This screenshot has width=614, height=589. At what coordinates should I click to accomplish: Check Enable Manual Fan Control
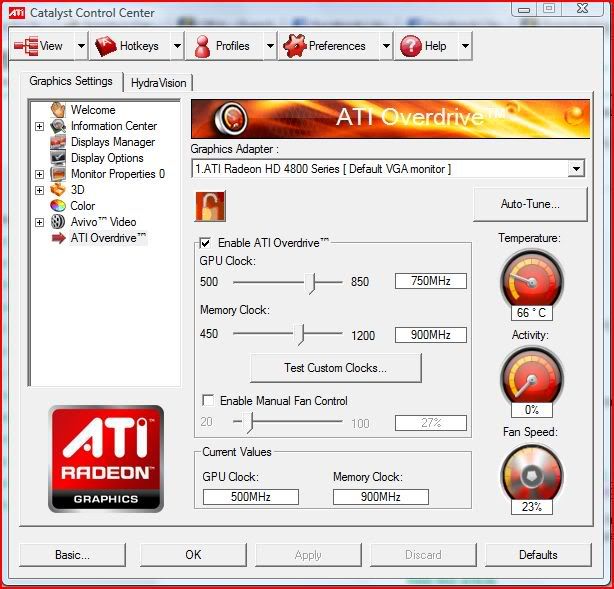[208, 401]
